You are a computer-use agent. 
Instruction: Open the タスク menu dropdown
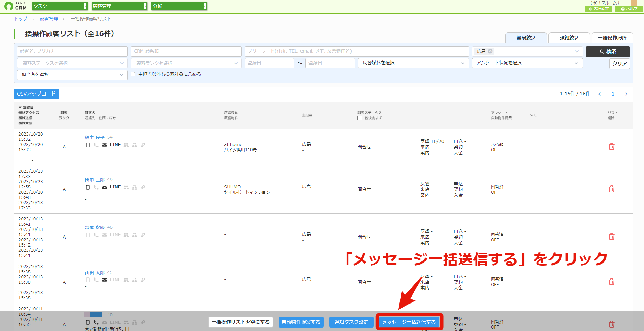(x=60, y=6)
